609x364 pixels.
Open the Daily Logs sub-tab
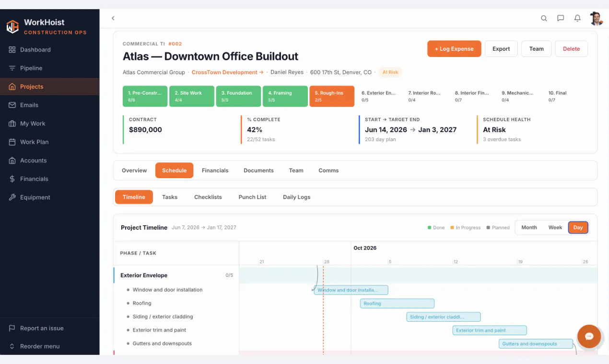click(x=296, y=197)
